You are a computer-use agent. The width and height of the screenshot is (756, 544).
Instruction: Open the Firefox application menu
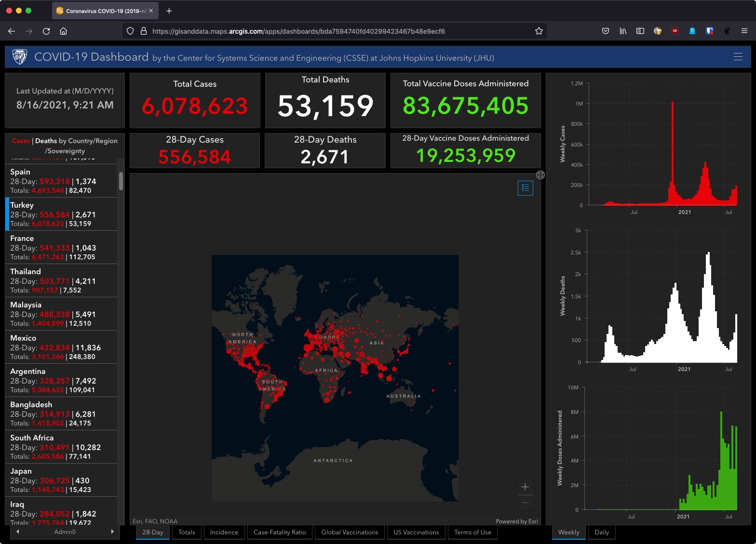click(744, 31)
